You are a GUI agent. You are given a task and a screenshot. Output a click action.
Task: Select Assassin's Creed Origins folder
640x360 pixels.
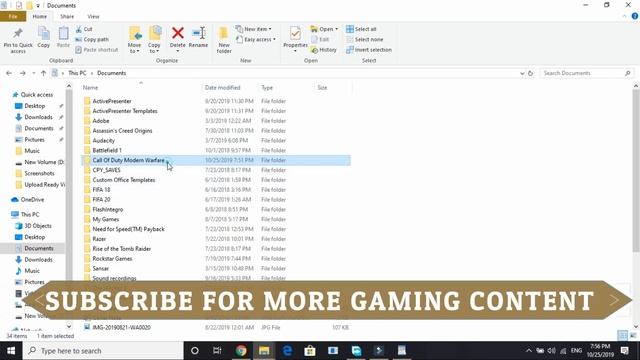[122, 131]
